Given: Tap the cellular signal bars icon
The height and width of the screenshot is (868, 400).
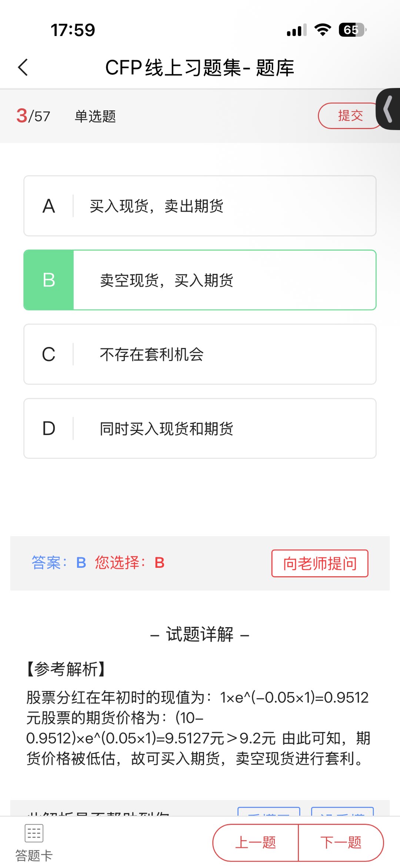Looking at the screenshot, I should [x=297, y=30].
